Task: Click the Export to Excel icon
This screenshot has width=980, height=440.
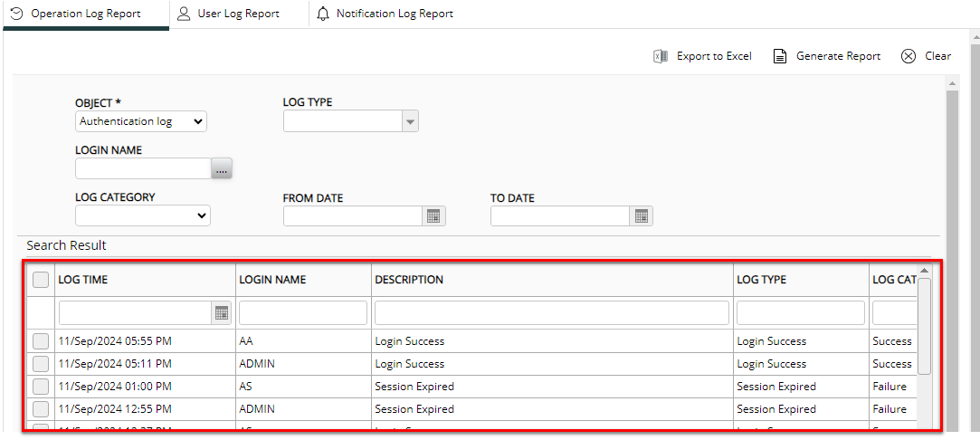Action: (x=661, y=56)
